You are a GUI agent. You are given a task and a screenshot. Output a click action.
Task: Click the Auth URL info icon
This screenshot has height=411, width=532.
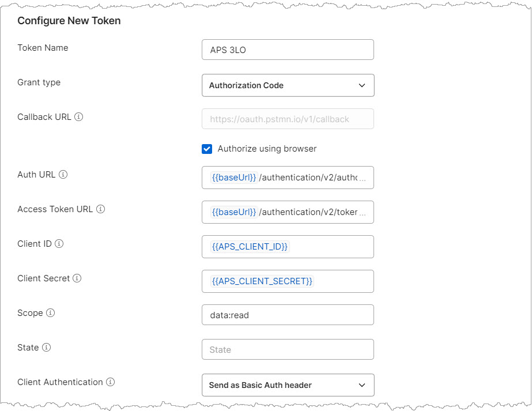click(63, 175)
